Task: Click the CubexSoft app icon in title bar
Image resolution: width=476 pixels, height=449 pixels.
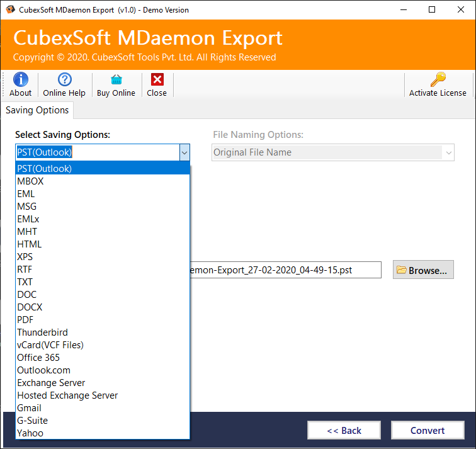Action: point(9,10)
